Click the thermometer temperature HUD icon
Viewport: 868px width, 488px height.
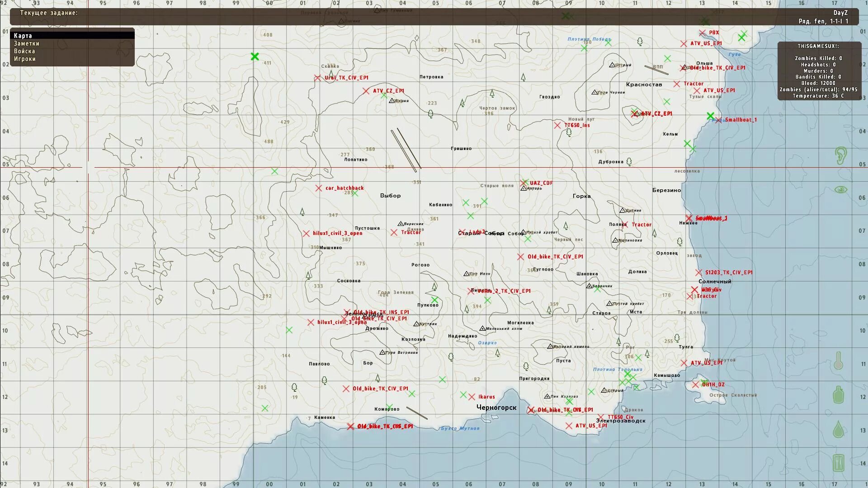[x=839, y=361]
